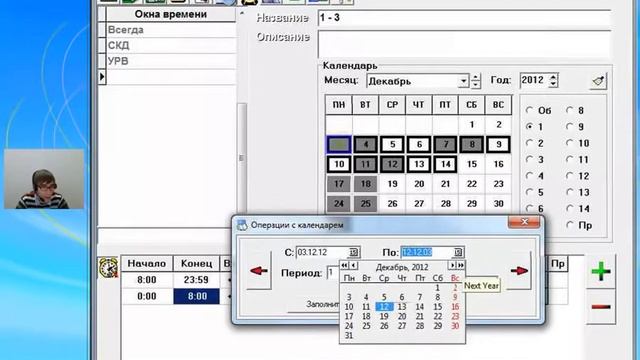Go to previous month in the popup calendar
The image size is (640, 360).
[354, 266]
